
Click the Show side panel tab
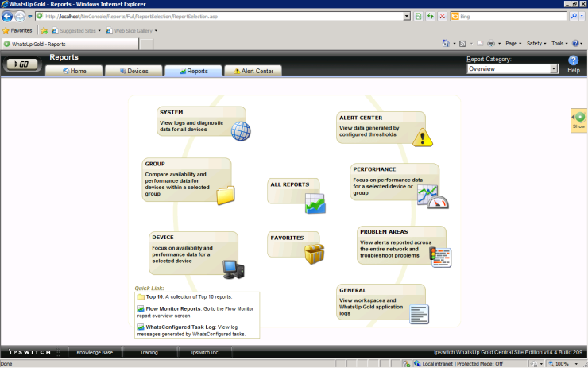[x=578, y=121]
